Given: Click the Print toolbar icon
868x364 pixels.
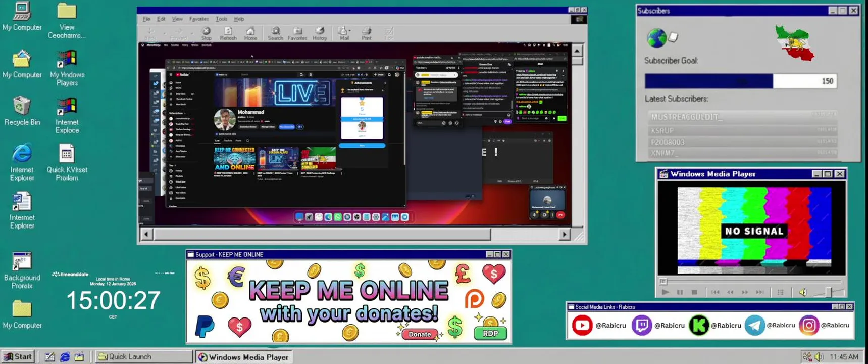Looking at the screenshot, I should (367, 33).
